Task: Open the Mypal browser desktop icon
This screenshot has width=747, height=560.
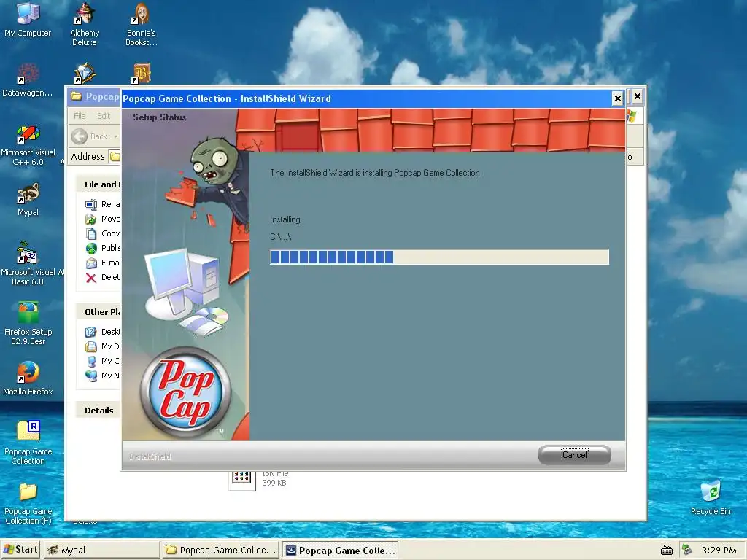Action: (28, 200)
